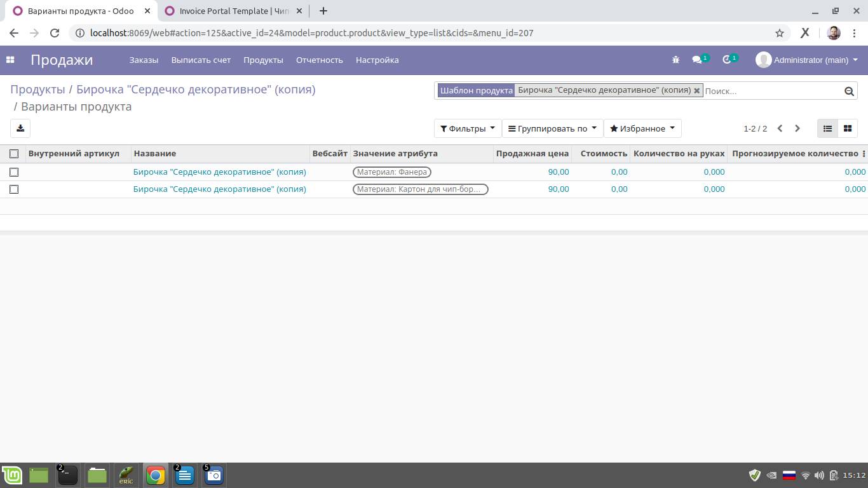Open the debug bug icon menu
The image size is (868, 488).
[675, 60]
